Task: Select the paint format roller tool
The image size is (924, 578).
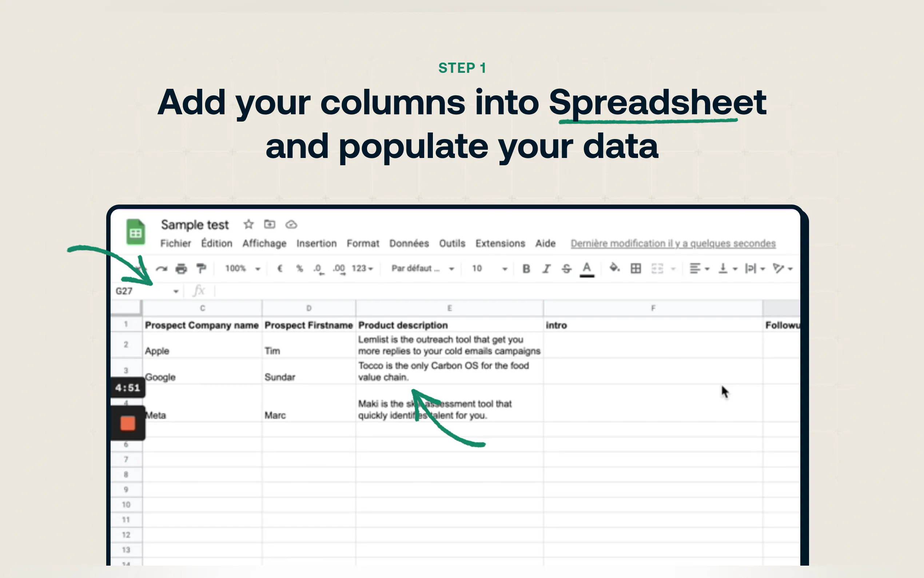Action: [201, 269]
